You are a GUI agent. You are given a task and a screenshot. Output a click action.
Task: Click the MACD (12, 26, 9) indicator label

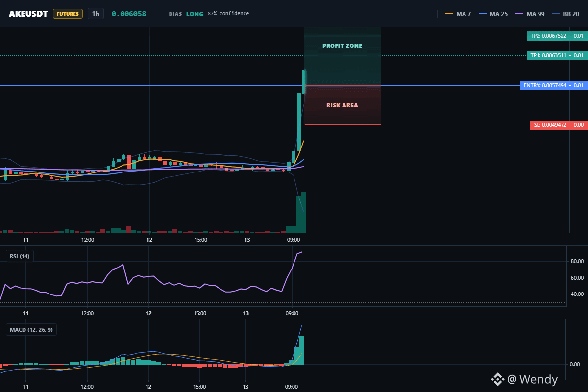[31, 330]
